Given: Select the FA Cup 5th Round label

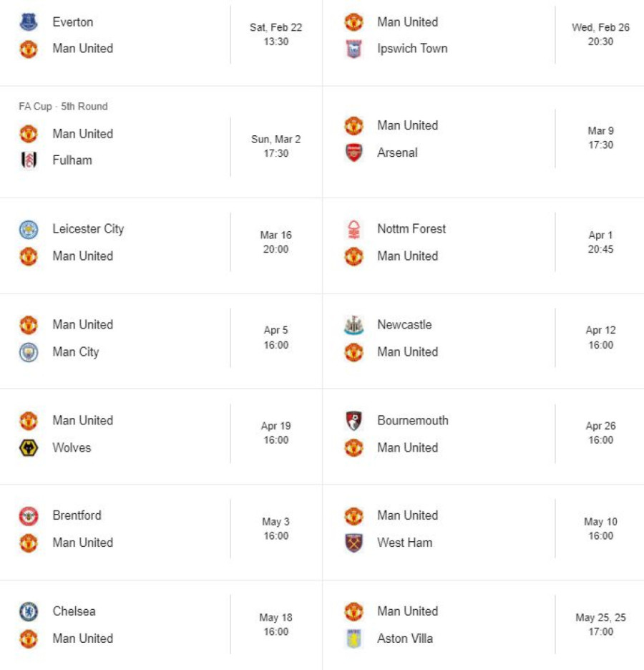Looking at the screenshot, I should tap(63, 107).
